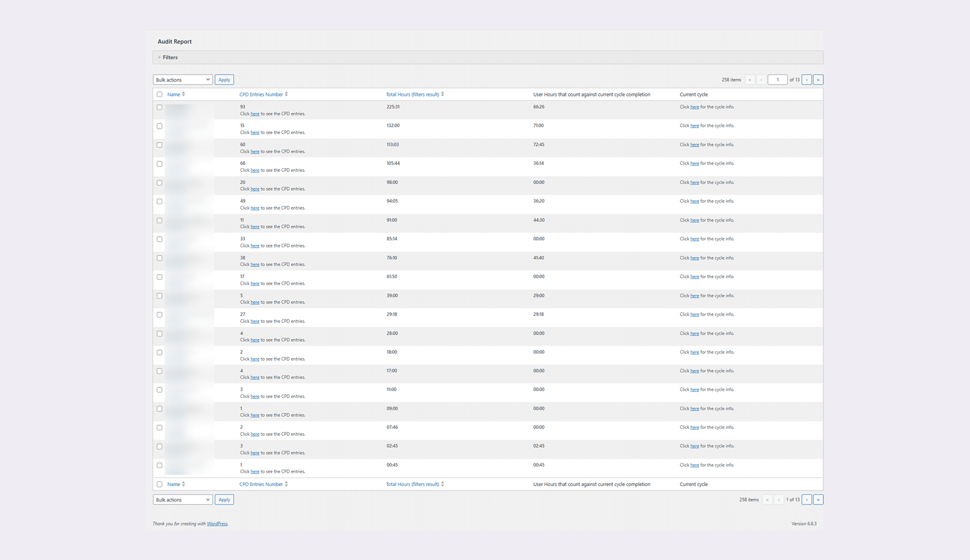Click the CPD Entries Number header text
This screenshot has height=560, width=970.
[261, 94]
